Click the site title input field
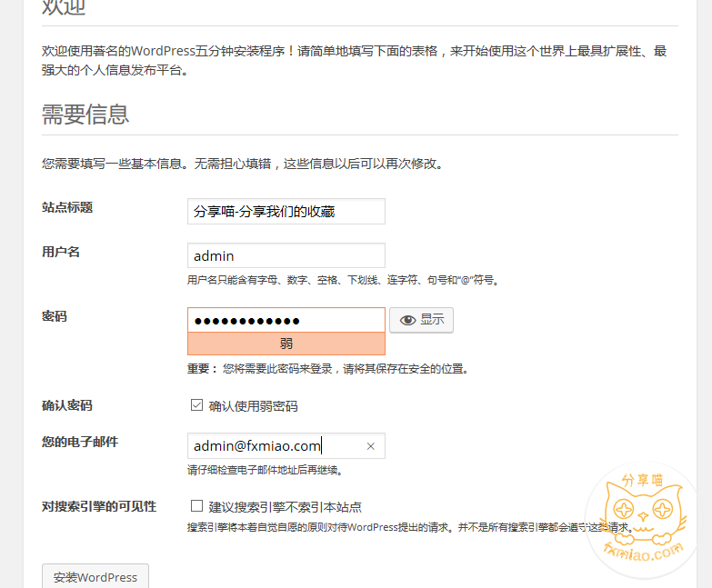The height and width of the screenshot is (588, 712). (286, 211)
